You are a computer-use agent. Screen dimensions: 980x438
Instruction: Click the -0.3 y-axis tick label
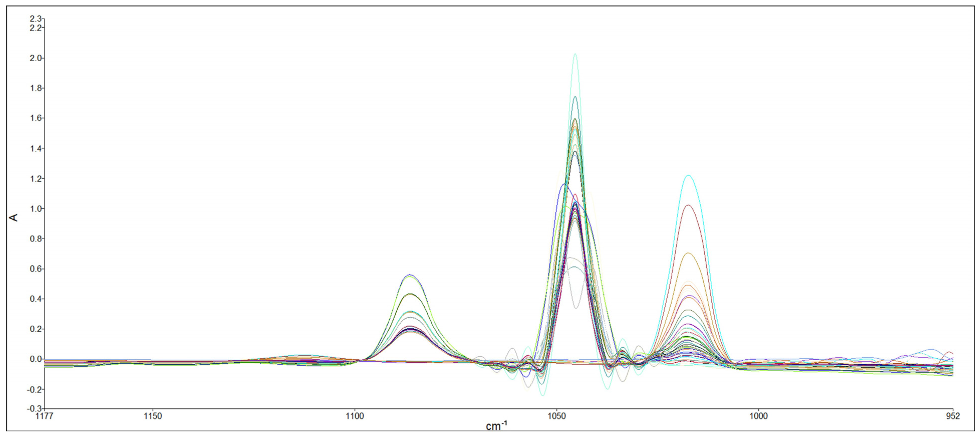pyautogui.click(x=34, y=409)
